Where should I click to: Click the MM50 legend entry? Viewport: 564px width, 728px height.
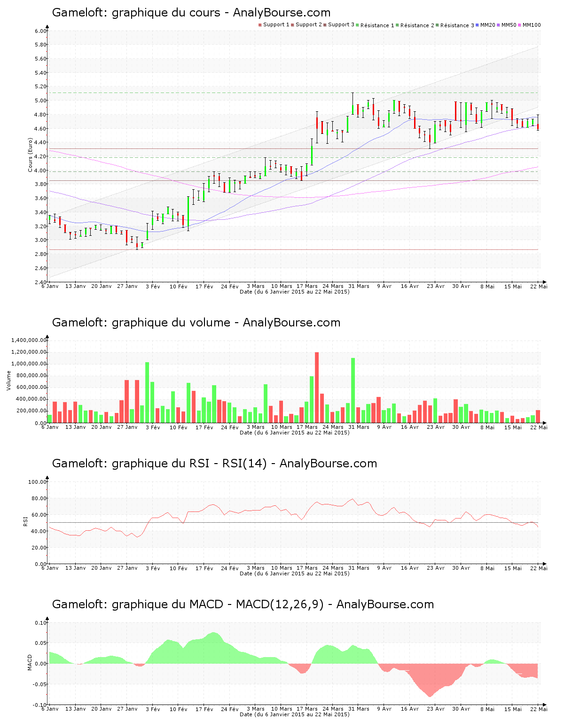[x=507, y=25]
